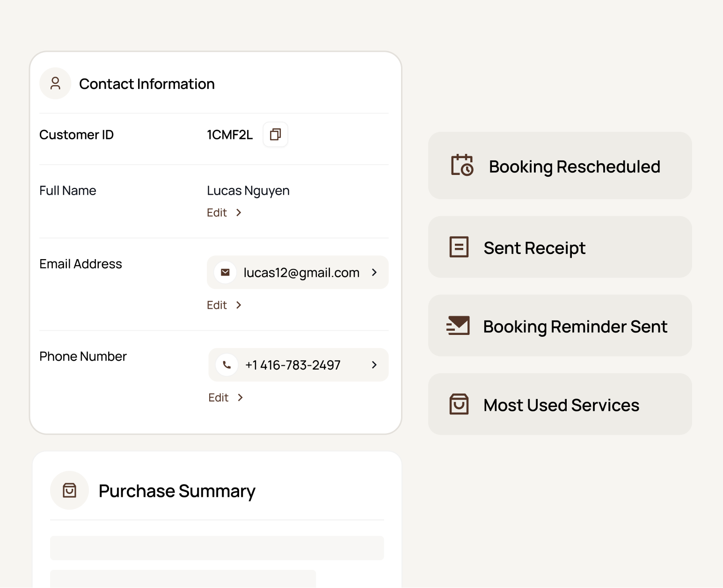This screenshot has width=723, height=588.
Task: Click the email envelope icon
Action: (x=225, y=272)
